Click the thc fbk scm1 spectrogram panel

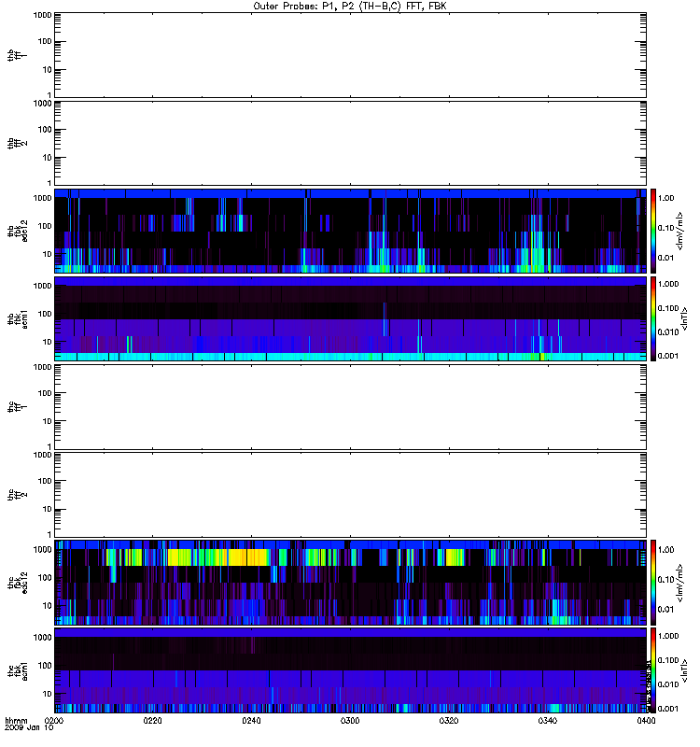click(x=350, y=670)
